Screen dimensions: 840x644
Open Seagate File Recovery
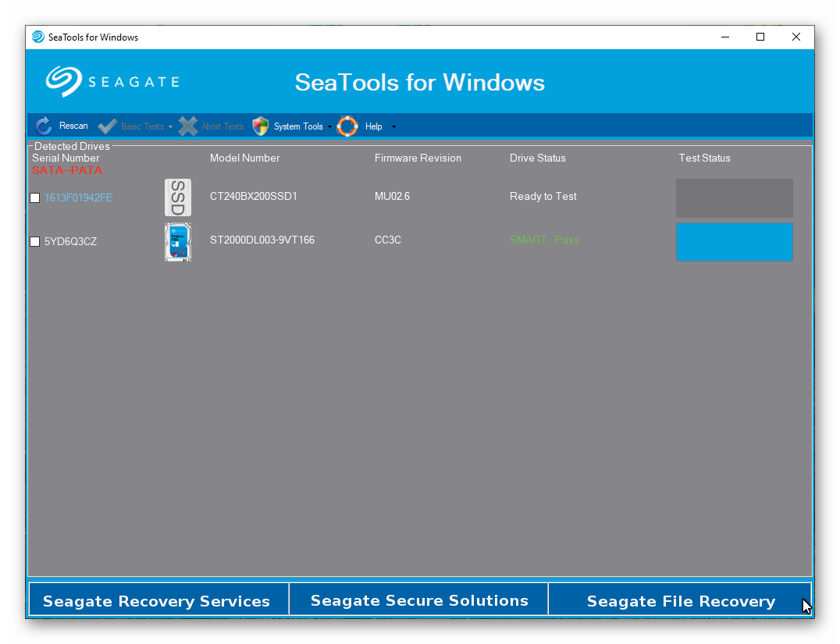tap(680, 600)
